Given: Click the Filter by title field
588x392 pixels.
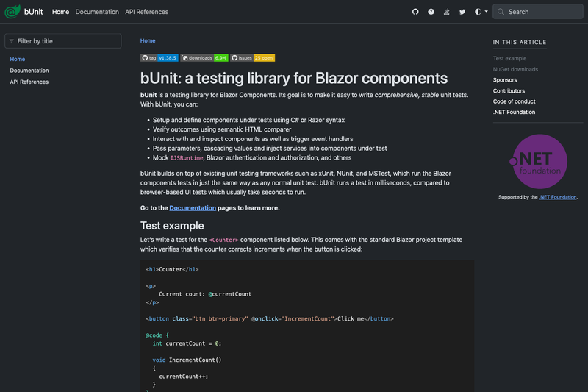Looking at the screenshot, I should pos(63,41).
